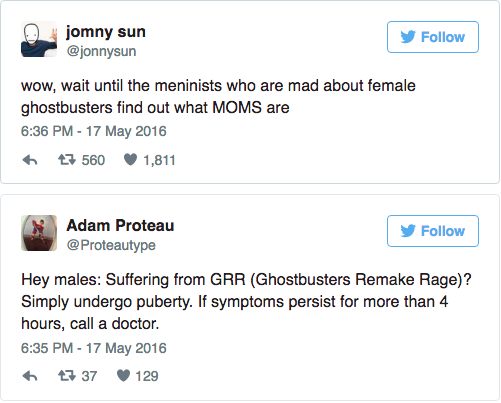Reply to jomny sun's tweet
The height and width of the screenshot is (403, 501).
(30, 161)
